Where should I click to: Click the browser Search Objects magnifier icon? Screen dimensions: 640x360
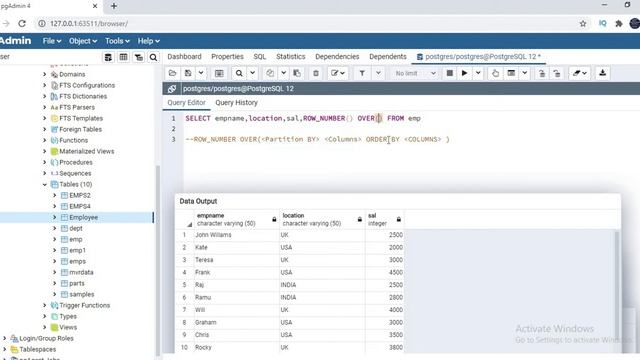(x=153, y=57)
